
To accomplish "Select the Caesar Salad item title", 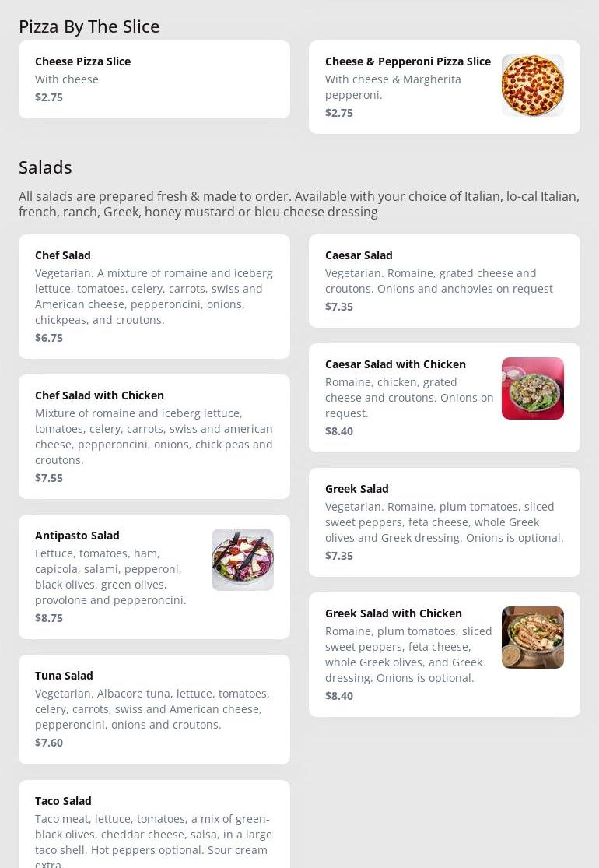I will [x=359, y=255].
